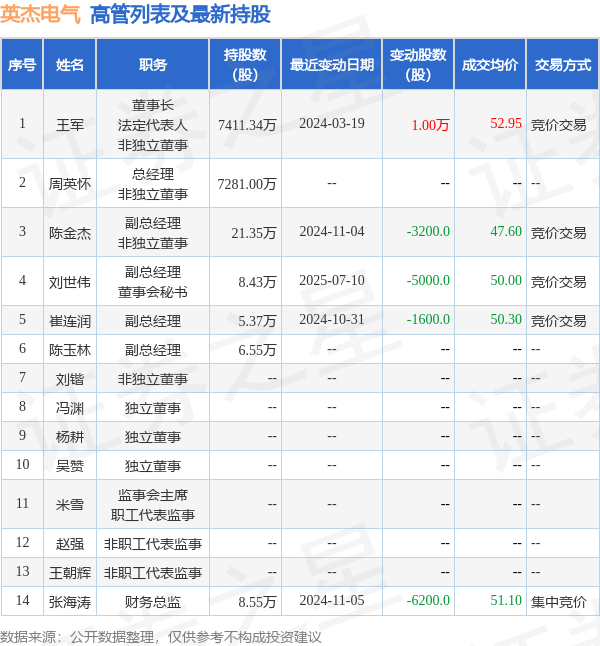Click 张海涛's trade method 集中竞价
Image resolution: width=600 pixels, height=646 pixels.
click(558, 602)
